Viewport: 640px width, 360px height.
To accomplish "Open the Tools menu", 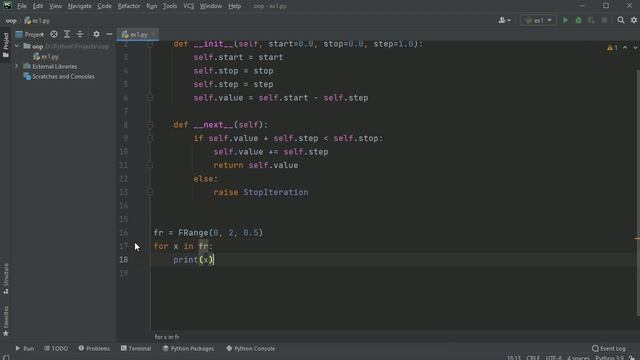I will [x=170, y=6].
